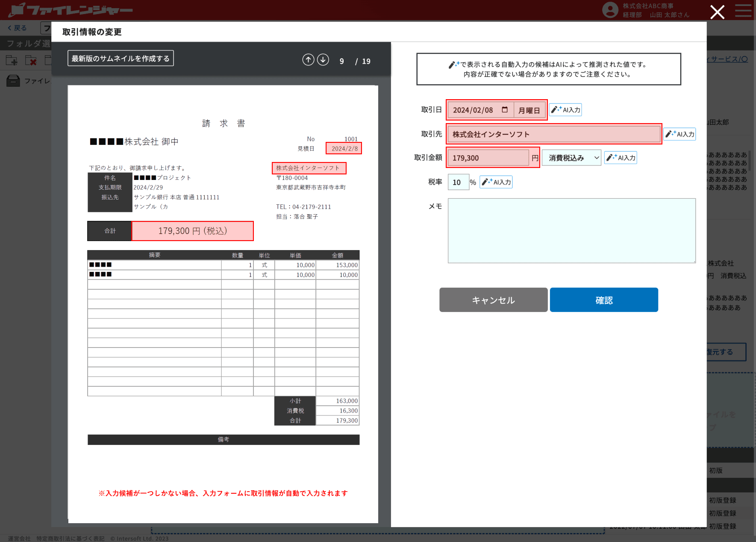Image resolution: width=756 pixels, height=542 pixels.
Task: Expand the 消費税込み dropdown
Action: tap(571, 158)
